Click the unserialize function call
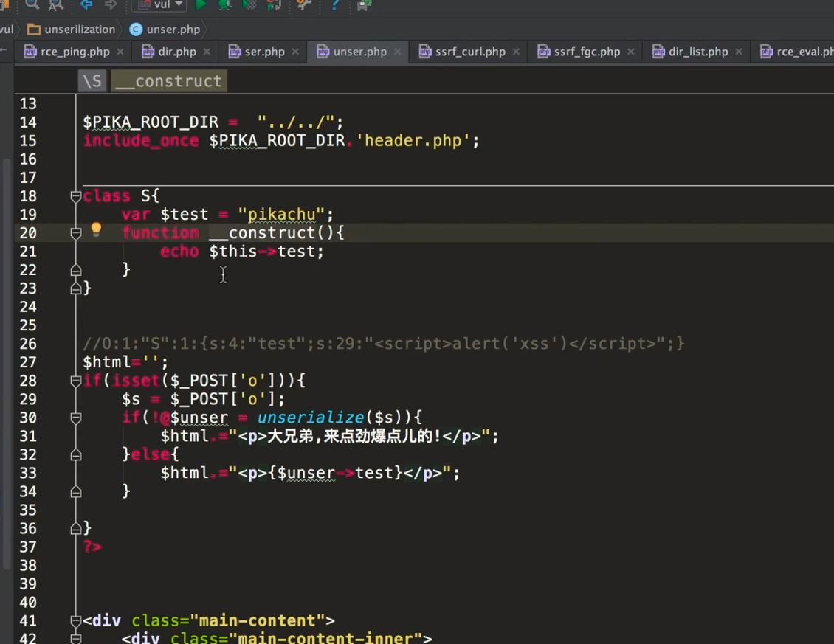The image size is (834, 644). pyautogui.click(x=311, y=418)
